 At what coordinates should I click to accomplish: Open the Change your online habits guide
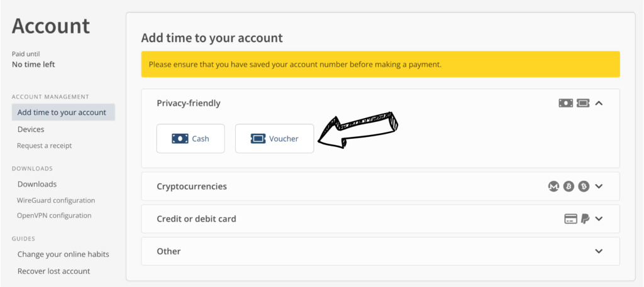pyautogui.click(x=63, y=254)
